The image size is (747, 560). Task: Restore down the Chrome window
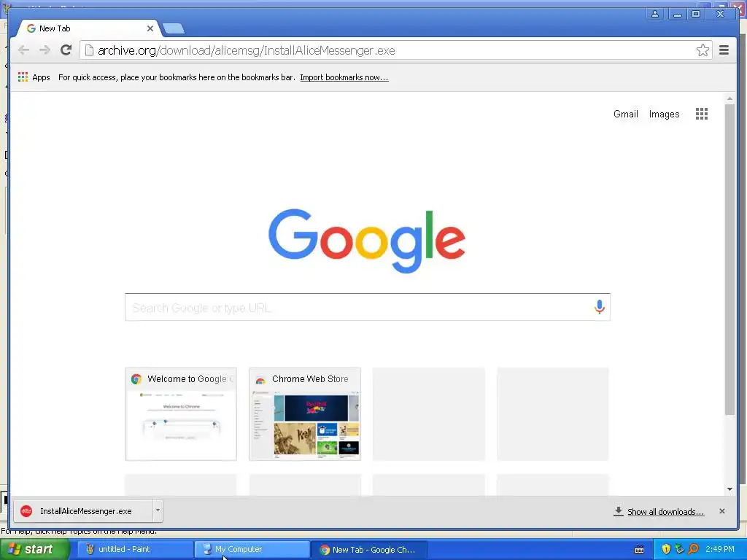[696, 14]
